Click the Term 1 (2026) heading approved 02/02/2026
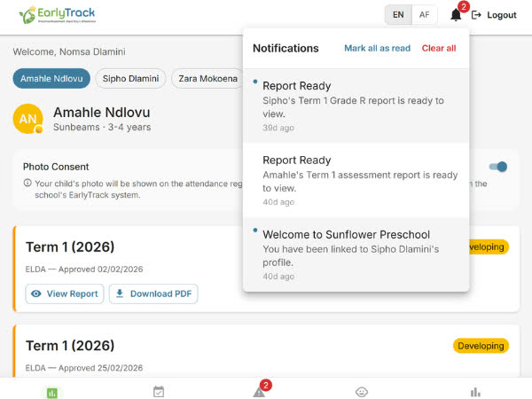The height and width of the screenshot is (399, 532). point(70,247)
